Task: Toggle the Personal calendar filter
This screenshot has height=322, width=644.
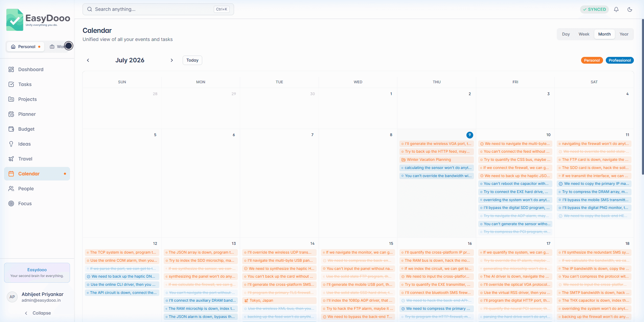Action: point(592,60)
